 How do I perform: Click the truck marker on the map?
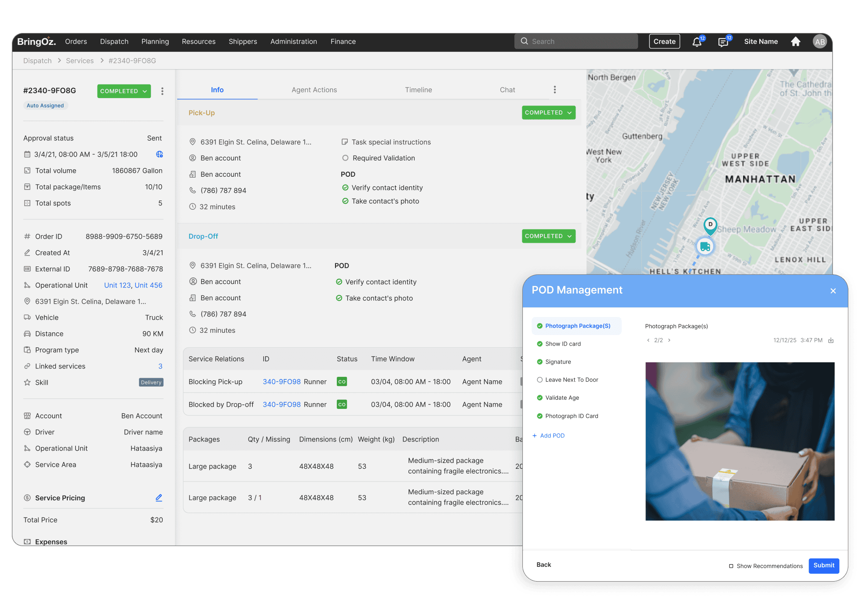click(x=705, y=246)
